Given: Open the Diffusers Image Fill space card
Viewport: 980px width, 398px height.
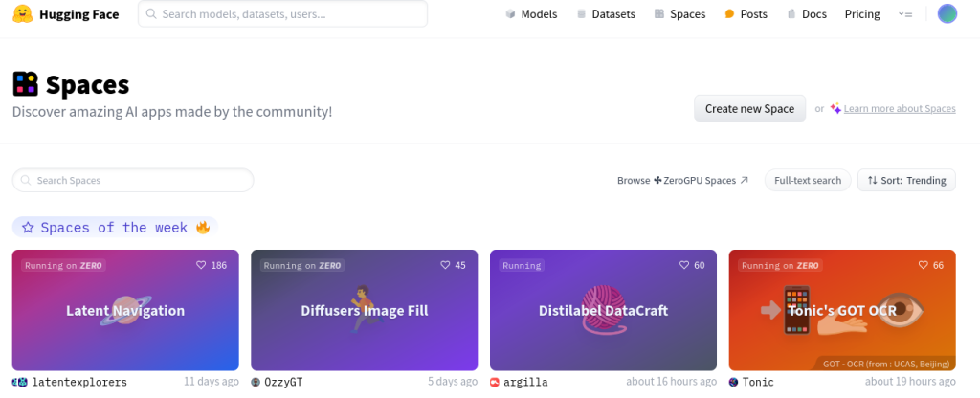Looking at the screenshot, I should click(x=365, y=310).
